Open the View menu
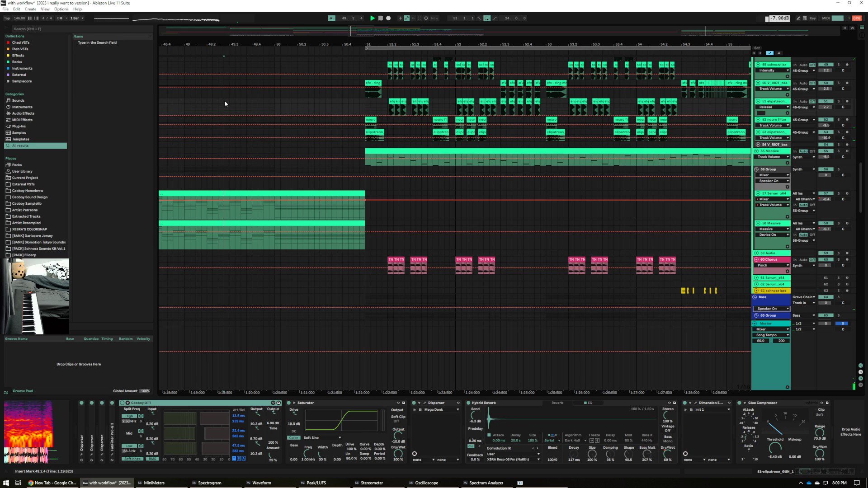868x488 pixels. point(45,9)
